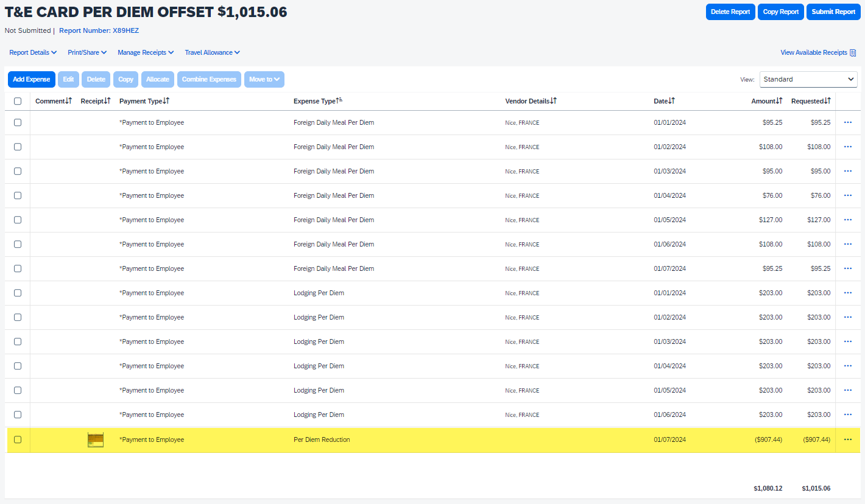Click the receipts icon beside View Available Receipts
This screenshot has height=504, width=865.
pyautogui.click(x=853, y=53)
